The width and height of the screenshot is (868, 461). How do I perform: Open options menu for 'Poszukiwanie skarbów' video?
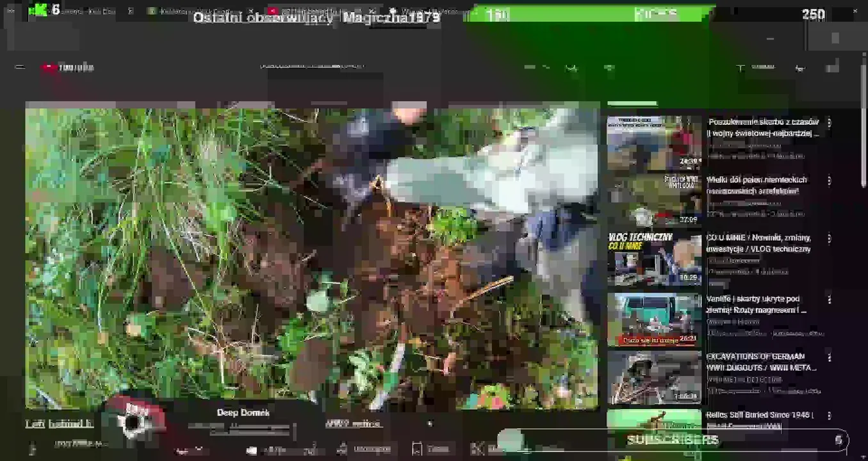829,122
